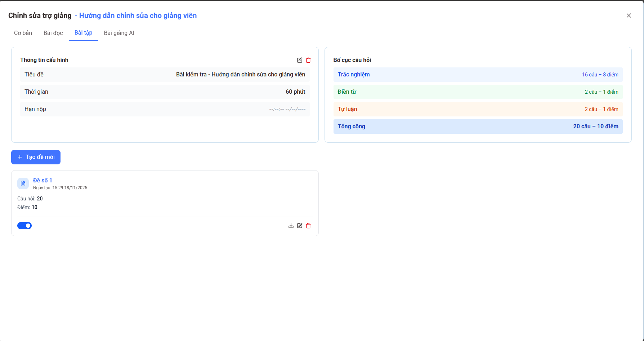Click the Tạo đề mới button
Screen dimensions: 644x341
click(36, 157)
